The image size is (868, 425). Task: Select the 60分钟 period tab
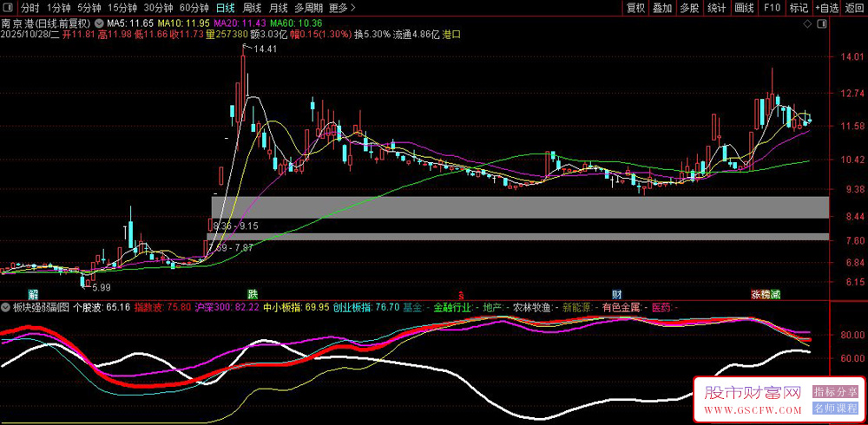(x=194, y=8)
